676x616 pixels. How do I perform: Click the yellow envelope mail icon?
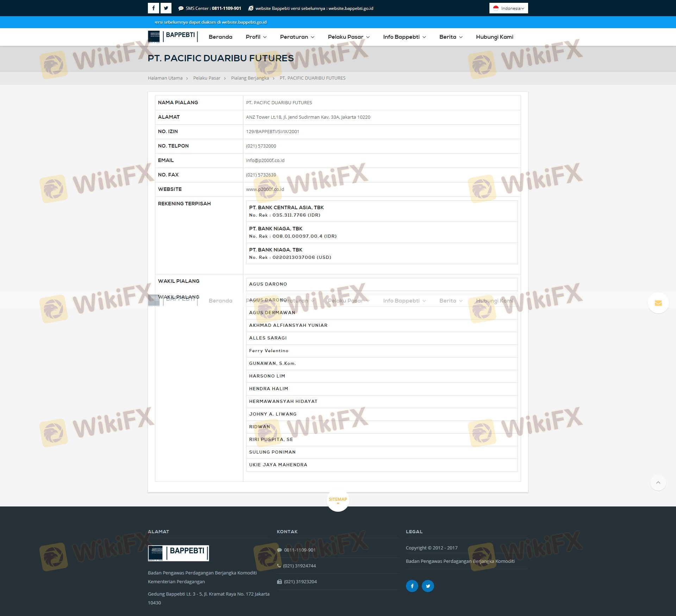coord(658,303)
